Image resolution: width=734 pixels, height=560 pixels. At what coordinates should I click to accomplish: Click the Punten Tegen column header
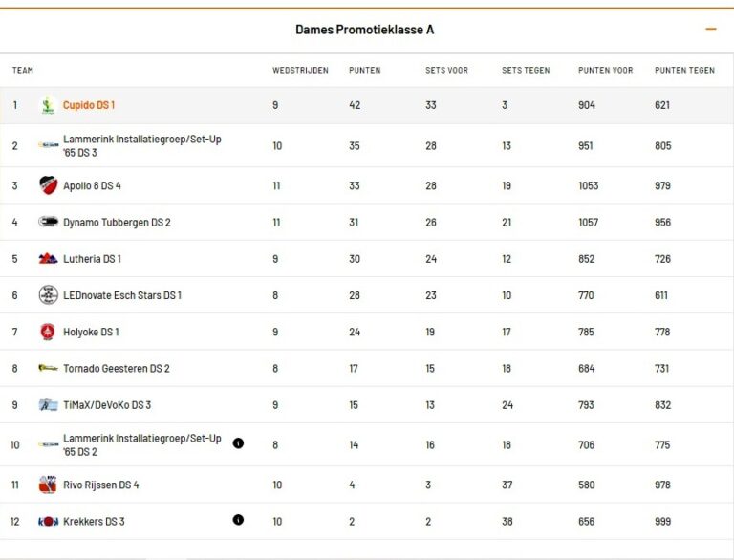(684, 70)
